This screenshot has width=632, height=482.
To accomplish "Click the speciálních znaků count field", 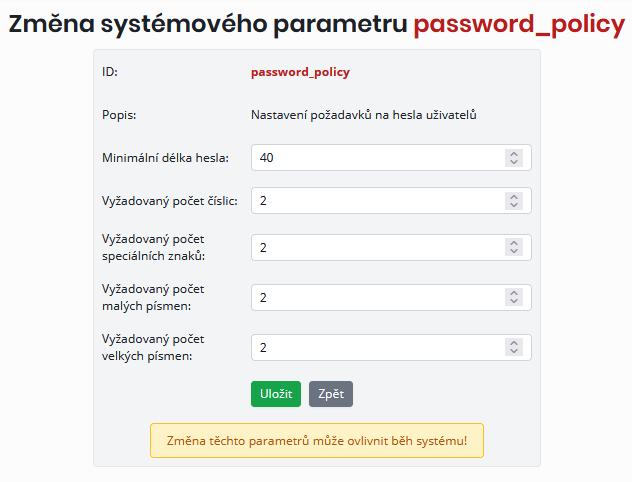I will [x=375, y=248].
